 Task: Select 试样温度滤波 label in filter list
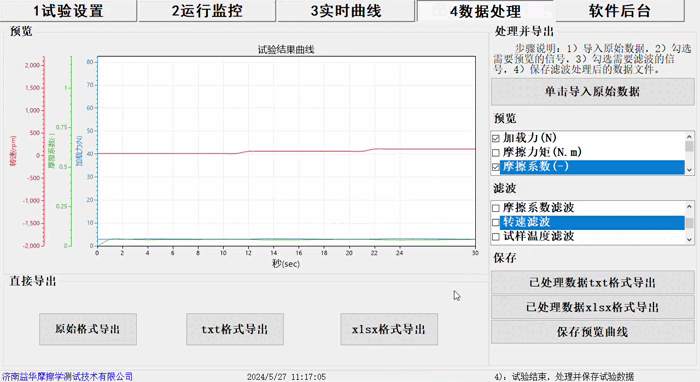538,236
